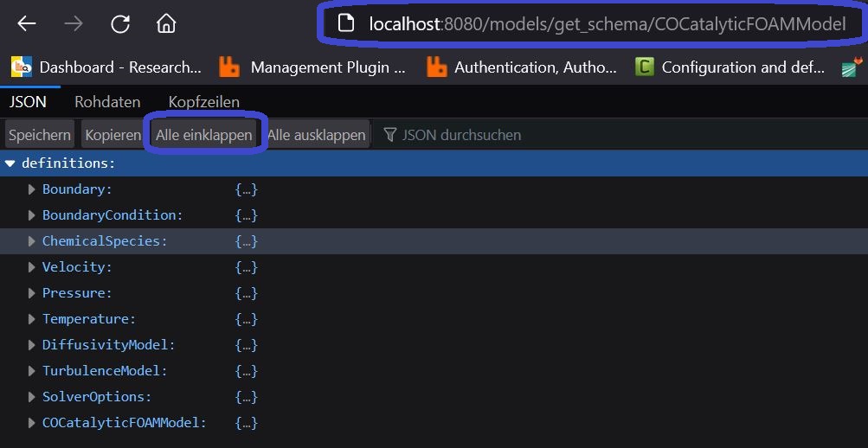Click the filter funnel icon in JSON search

point(390,134)
